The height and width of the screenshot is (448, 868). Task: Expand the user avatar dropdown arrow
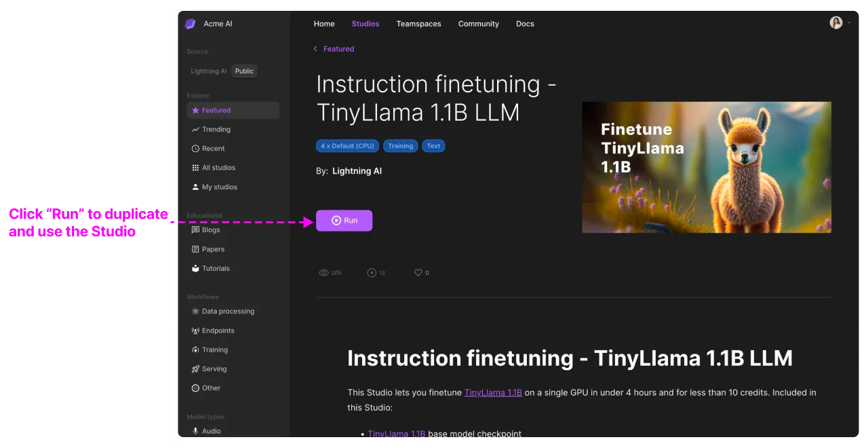(849, 23)
